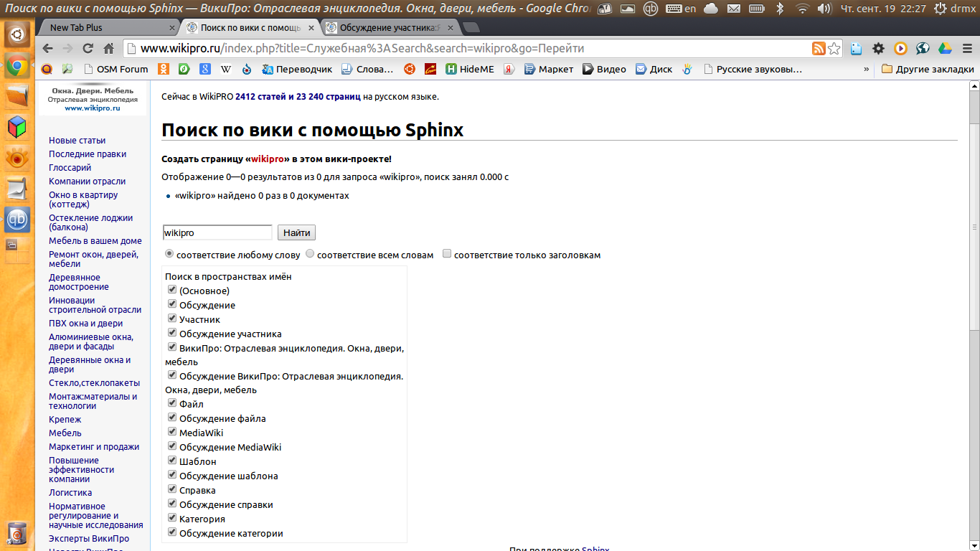Open Ubuntu Dash home in launcher
Image resolution: width=980 pixels, height=551 pixels.
(17, 34)
